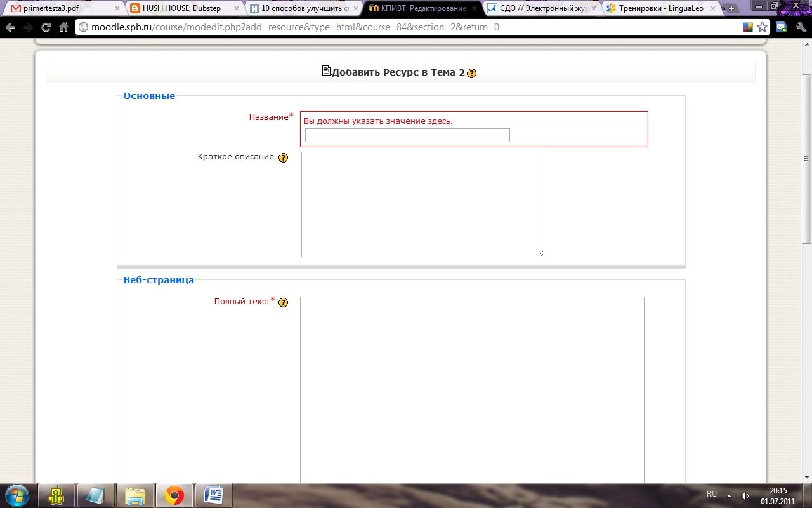Screen dimensions: 812x508
Task: Open the Windows Start menu
Action: 16,495
